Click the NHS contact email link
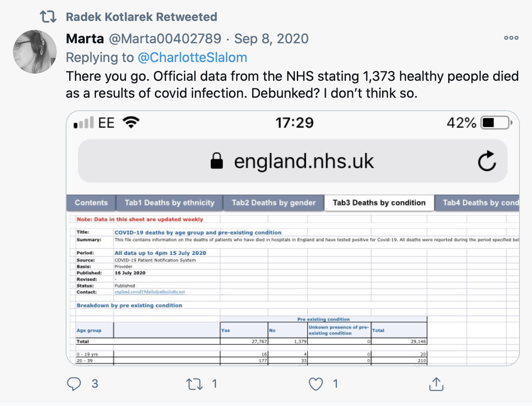Screen dimensions: 532x406 point(150,292)
